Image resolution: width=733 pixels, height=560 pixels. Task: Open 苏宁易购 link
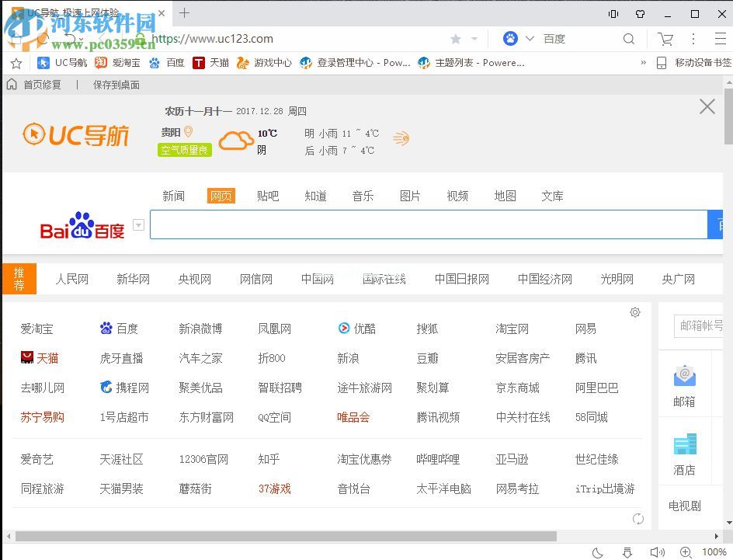pos(43,417)
